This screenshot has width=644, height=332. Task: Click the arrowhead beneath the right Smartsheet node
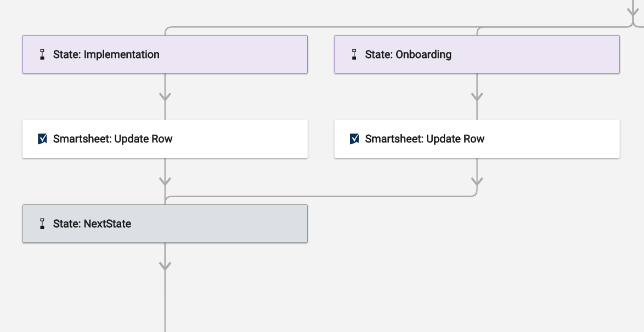[x=477, y=181]
